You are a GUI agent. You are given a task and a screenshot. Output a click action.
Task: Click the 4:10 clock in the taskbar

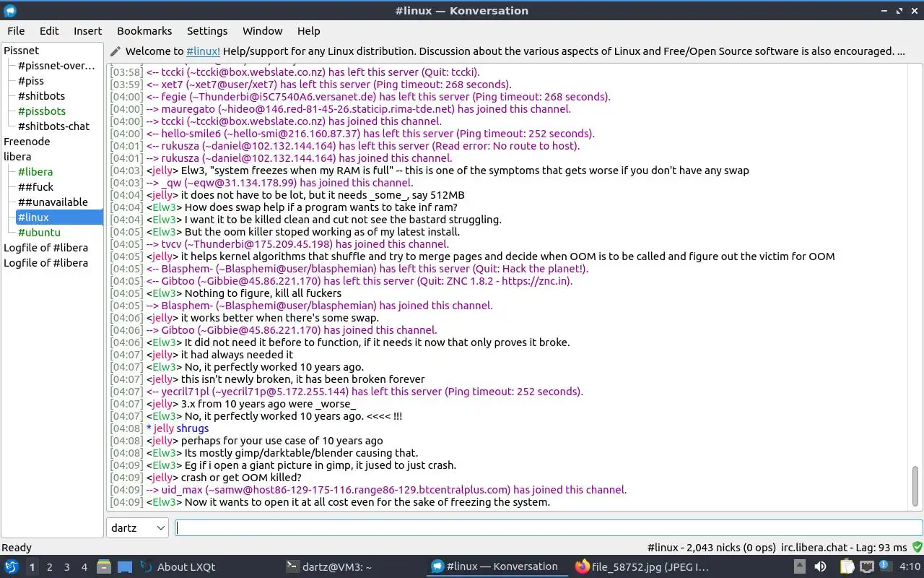coord(910,566)
